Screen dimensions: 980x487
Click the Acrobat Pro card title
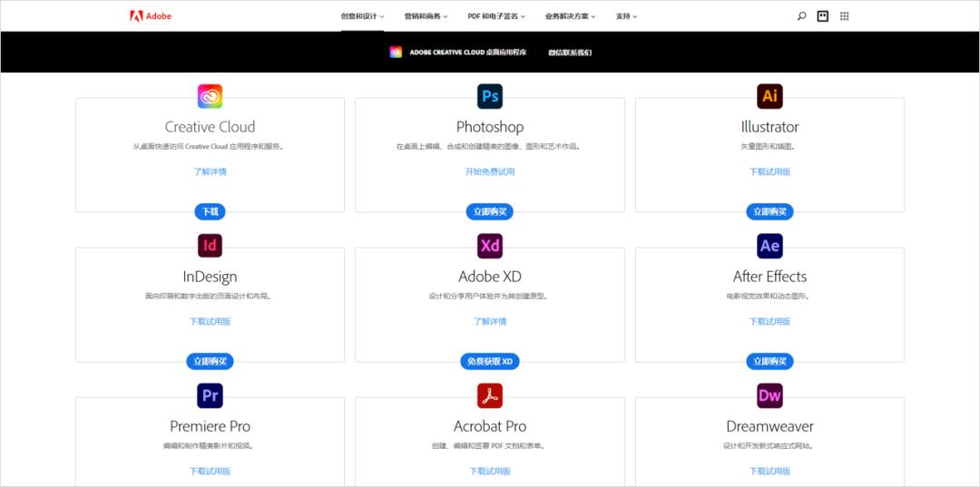(490, 426)
